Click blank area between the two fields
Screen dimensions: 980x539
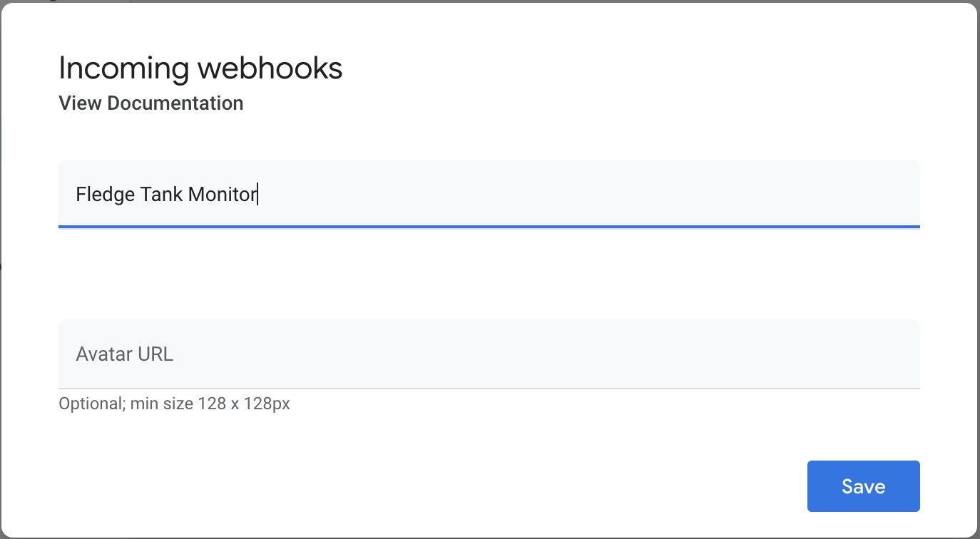[x=489, y=274]
